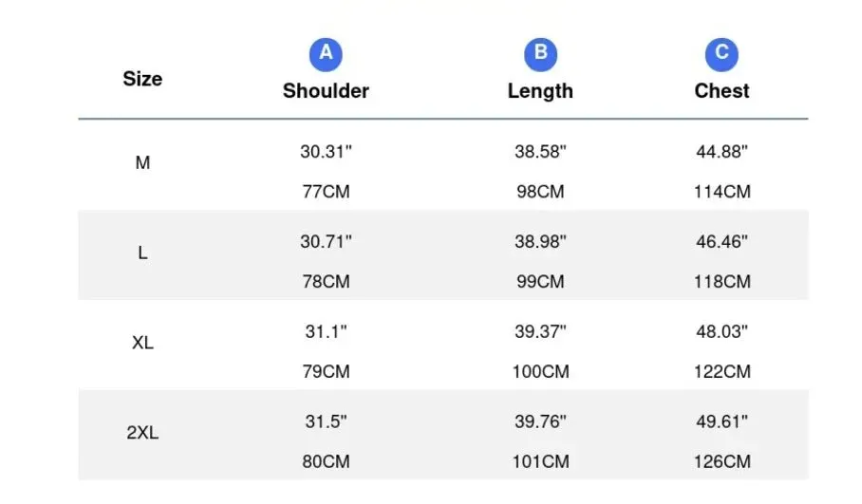Screen dimensions: 862x504
Task: Select the Chest column header
Action: tap(721, 91)
